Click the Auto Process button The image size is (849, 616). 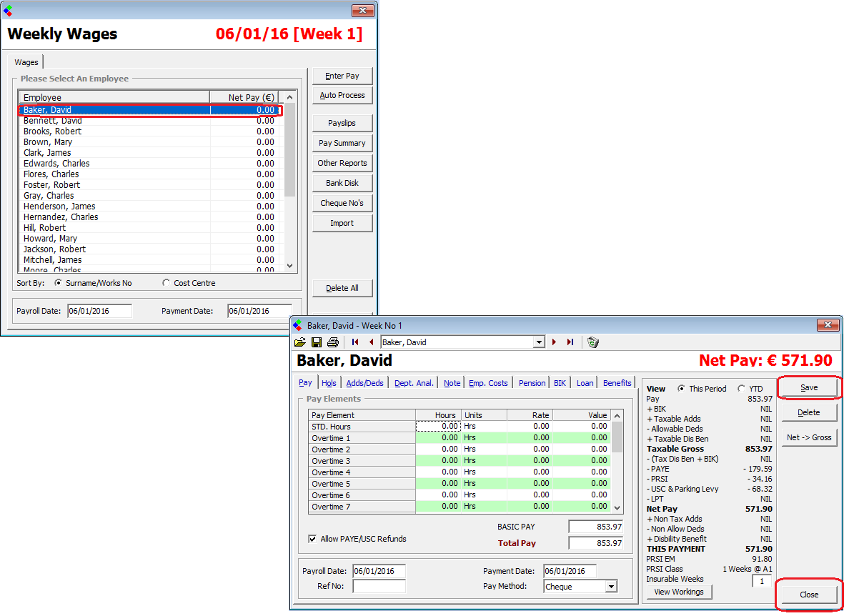(342, 96)
